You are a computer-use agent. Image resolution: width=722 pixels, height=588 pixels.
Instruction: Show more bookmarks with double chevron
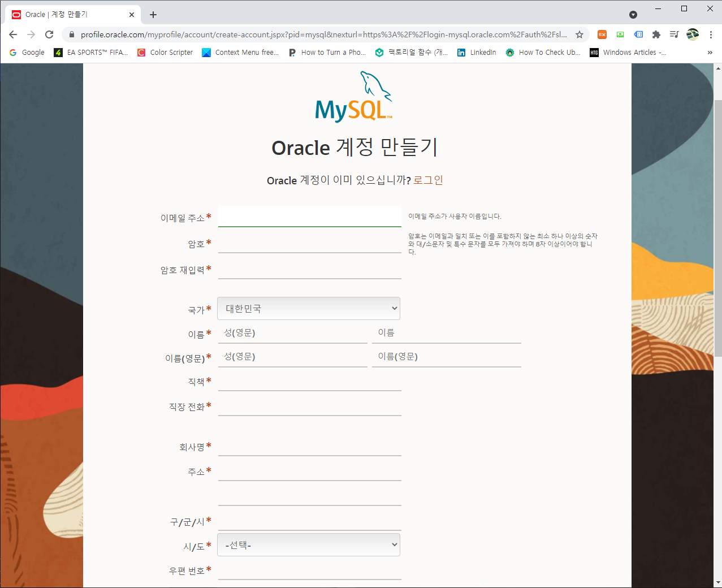click(710, 53)
